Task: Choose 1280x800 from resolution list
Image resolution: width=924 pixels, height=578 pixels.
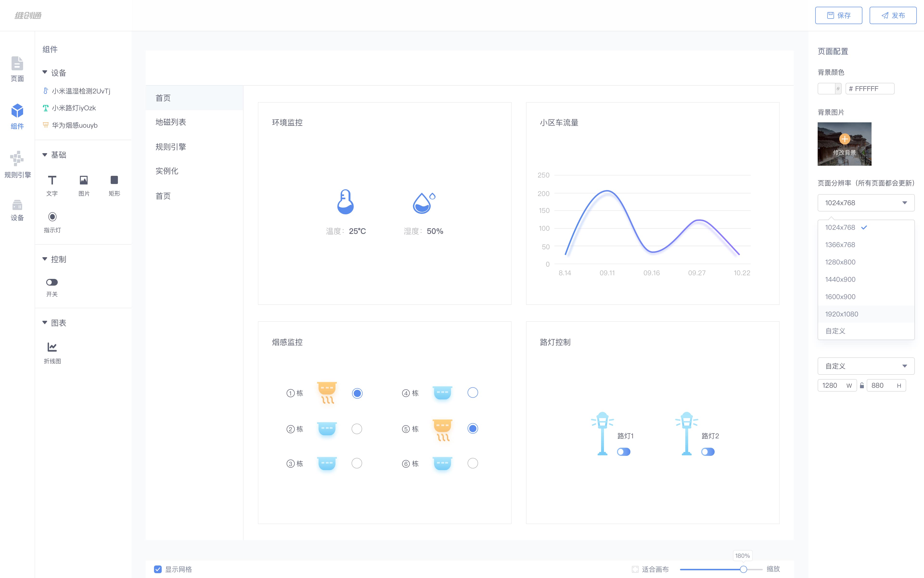Action: pyautogui.click(x=866, y=262)
